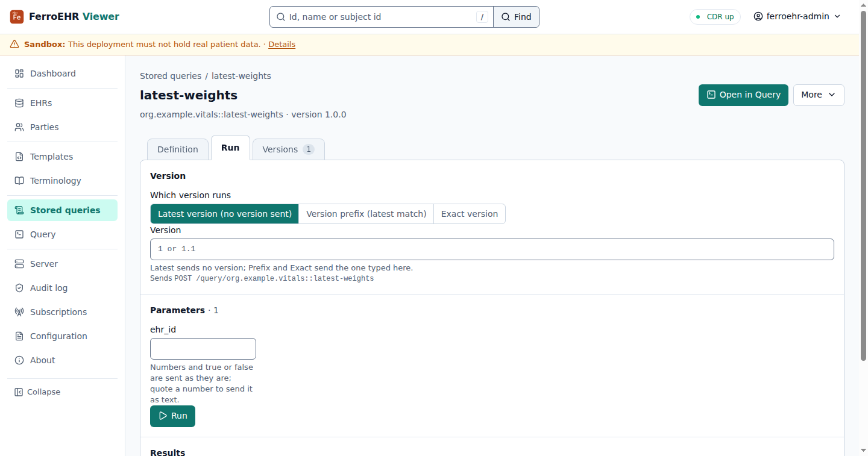The image size is (868, 456).
Task: Open the Query terminal icon in sidebar
Action: point(19,234)
